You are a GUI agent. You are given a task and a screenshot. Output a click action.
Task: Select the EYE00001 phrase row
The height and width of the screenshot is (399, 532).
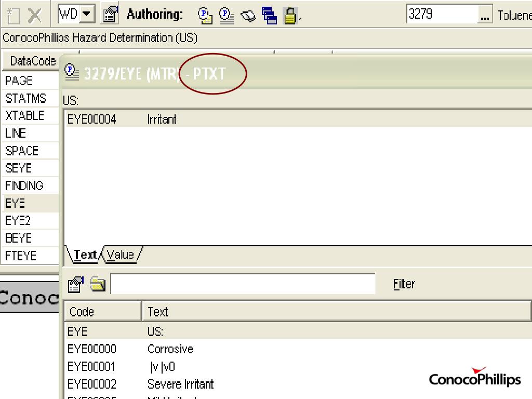(298, 367)
